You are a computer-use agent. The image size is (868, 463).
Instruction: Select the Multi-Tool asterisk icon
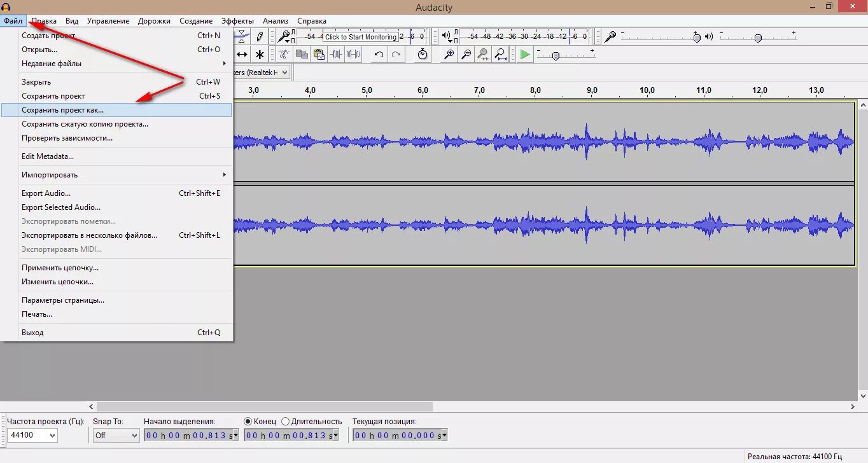(260, 55)
